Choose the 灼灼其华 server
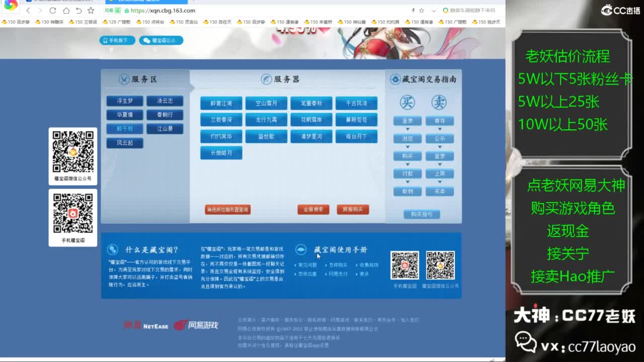644x362 pixels. (221, 137)
